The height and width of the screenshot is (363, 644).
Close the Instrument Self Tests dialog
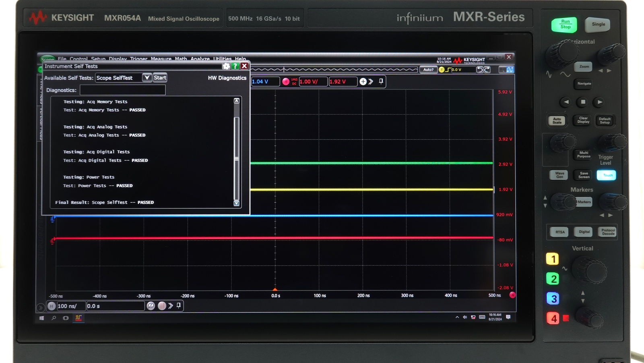(244, 66)
